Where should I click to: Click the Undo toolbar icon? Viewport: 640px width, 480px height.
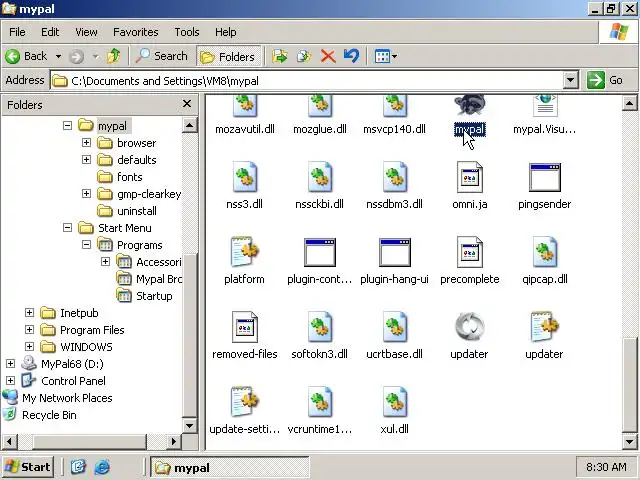[x=351, y=56]
